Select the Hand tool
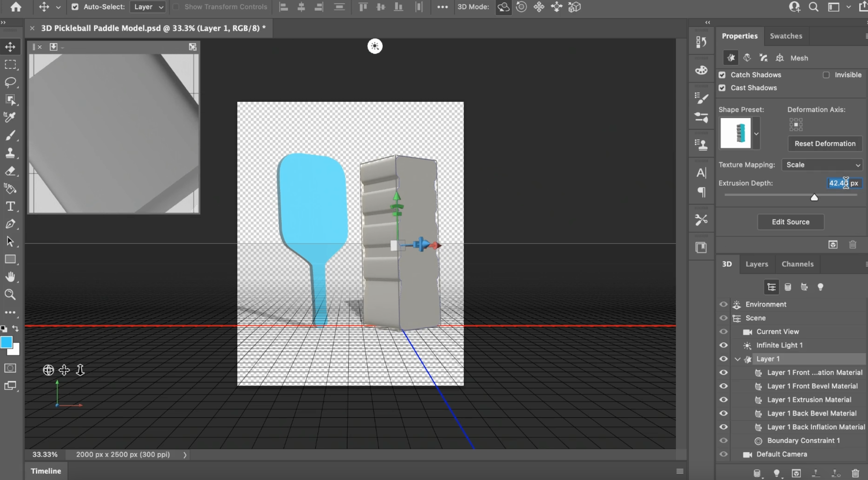Viewport: 868px width, 480px height. [10, 277]
